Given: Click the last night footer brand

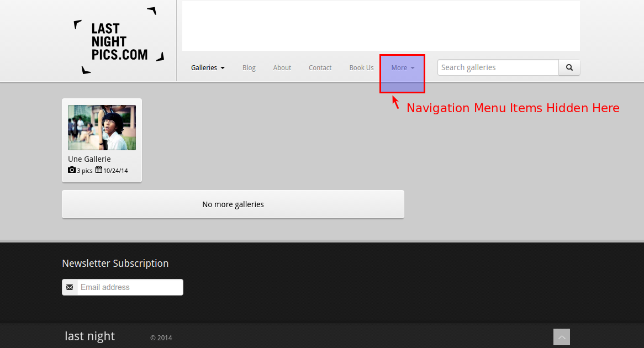Looking at the screenshot, I should pos(90,336).
